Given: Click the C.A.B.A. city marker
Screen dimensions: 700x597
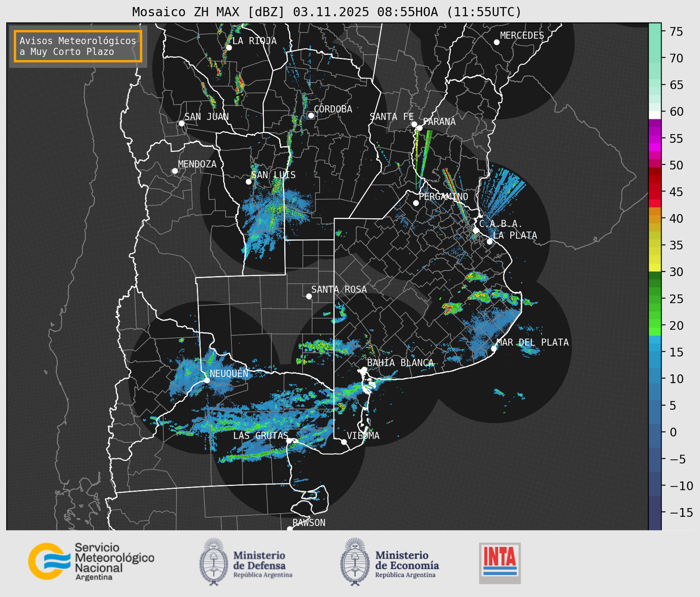Looking at the screenshot, I should pos(476,230).
